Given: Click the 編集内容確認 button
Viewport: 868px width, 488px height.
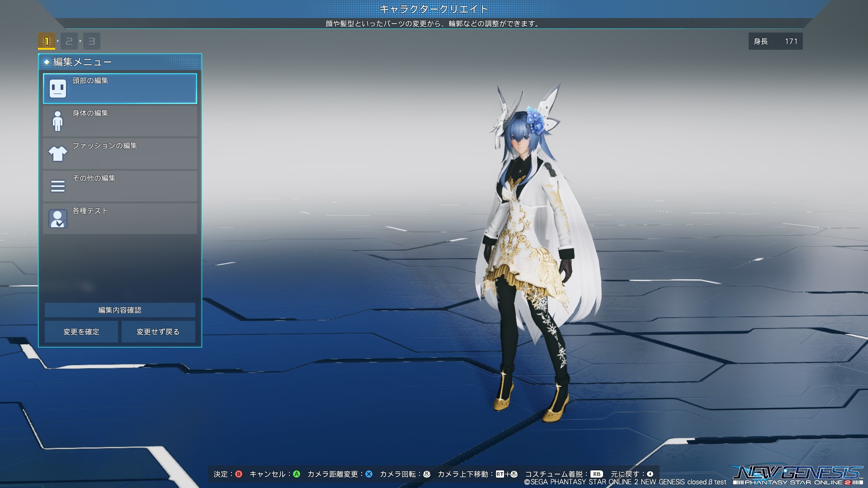Looking at the screenshot, I should pos(120,310).
